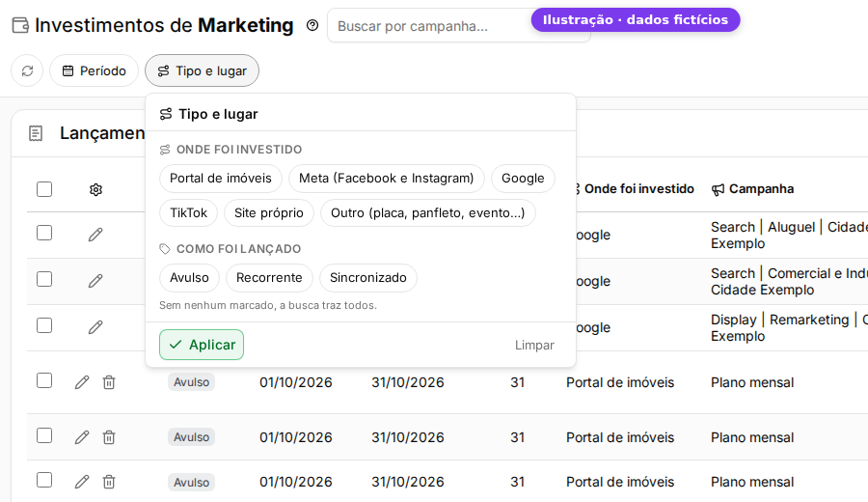Click the wallet icon beside the page title
The height and width of the screenshot is (502, 868).
pos(20,25)
